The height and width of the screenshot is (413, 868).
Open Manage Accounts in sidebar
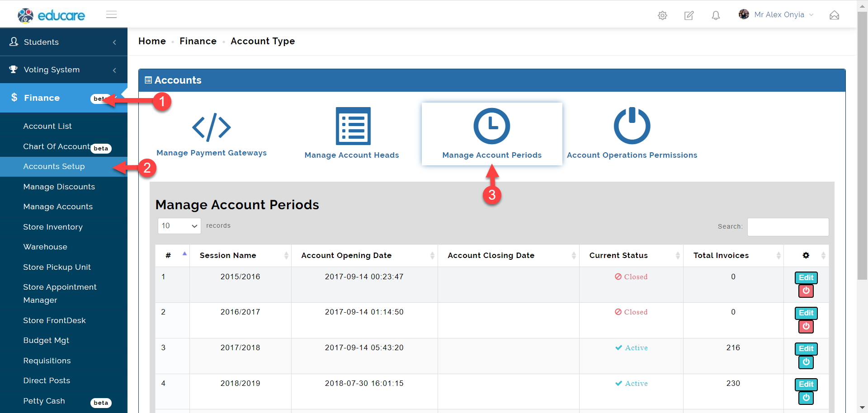point(58,206)
